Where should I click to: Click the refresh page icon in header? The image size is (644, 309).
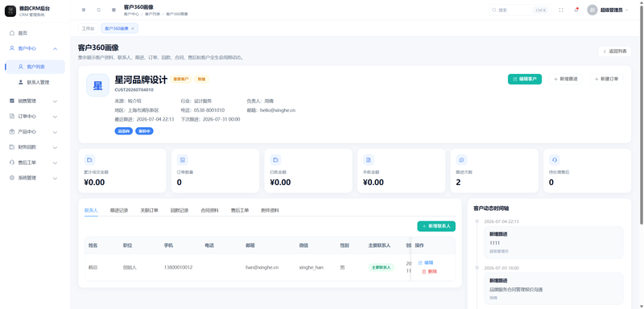(98, 10)
